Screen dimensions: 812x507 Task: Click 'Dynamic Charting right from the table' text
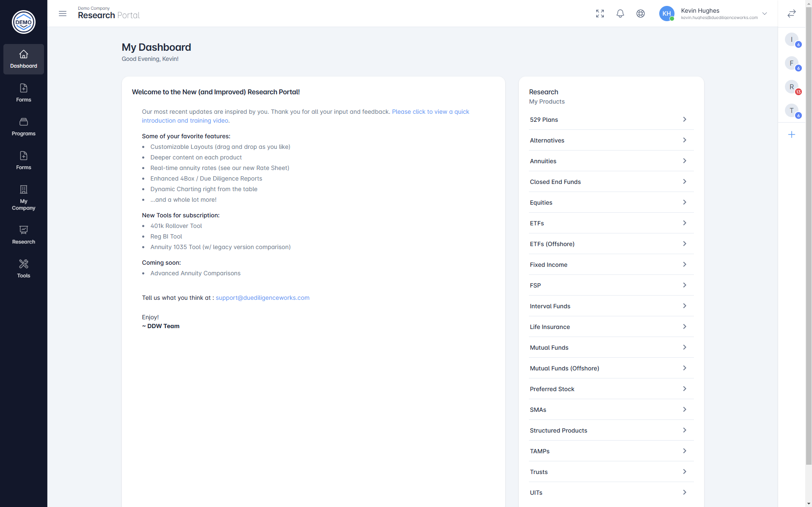point(204,189)
